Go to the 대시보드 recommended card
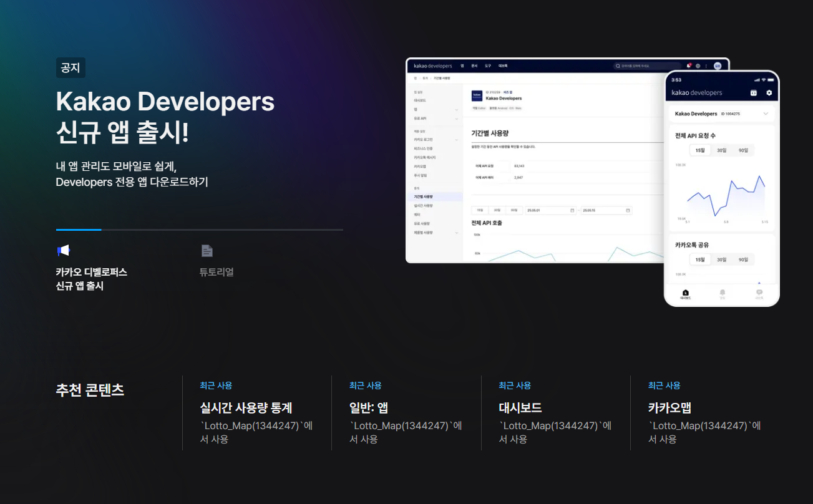The width and height of the screenshot is (813, 504). click(x=556, y=412)
